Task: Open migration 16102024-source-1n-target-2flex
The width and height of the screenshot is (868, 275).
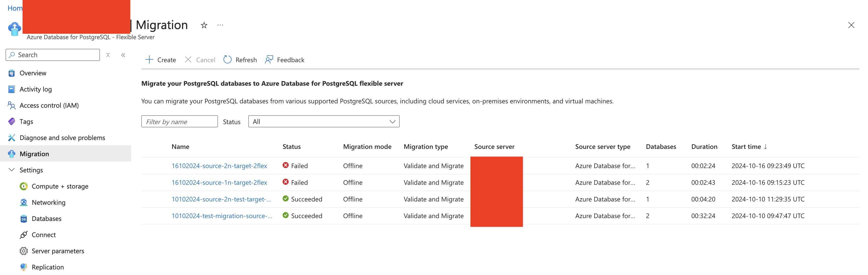Action: tap(219, 182)
